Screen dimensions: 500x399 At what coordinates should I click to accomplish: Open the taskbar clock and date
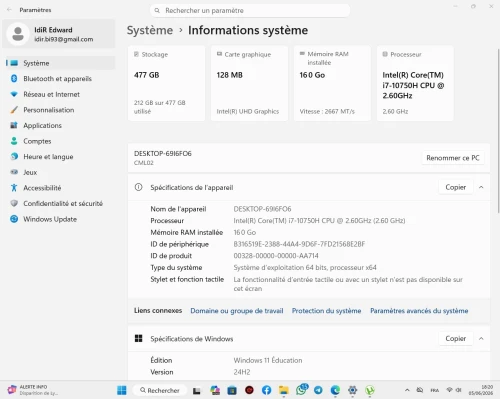tap(480, 390)
